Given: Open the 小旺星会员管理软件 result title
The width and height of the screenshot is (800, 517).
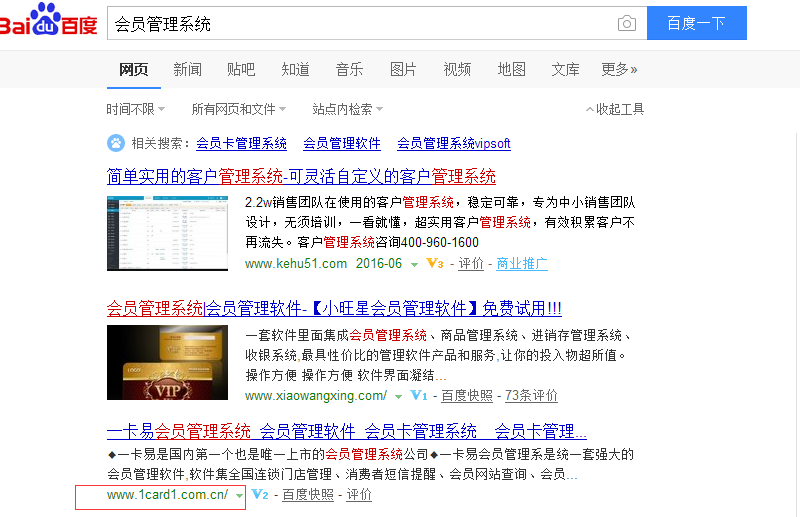Looking at the screenshot, I should [x=334, y=308].
